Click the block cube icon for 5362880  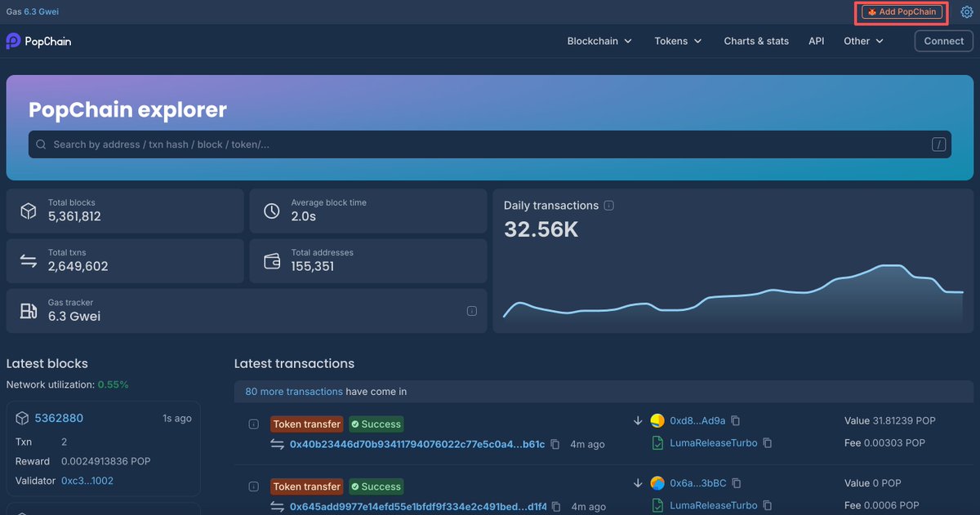[23, 418]
